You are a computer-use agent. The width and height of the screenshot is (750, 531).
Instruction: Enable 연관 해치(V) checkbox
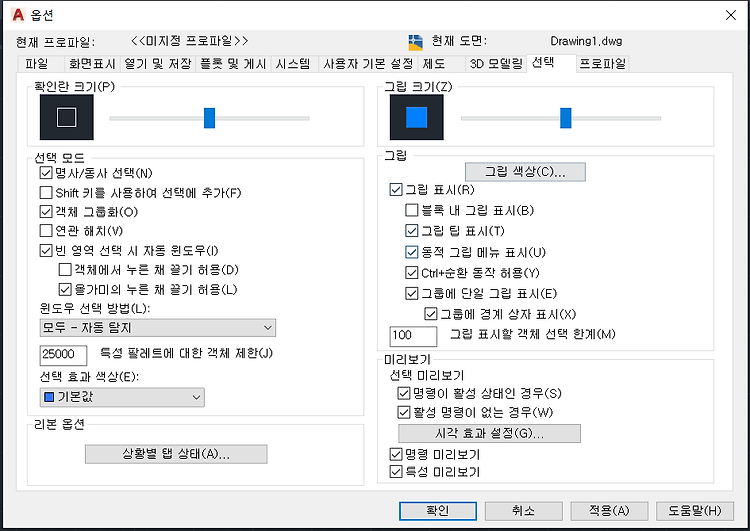coord(46,231)
